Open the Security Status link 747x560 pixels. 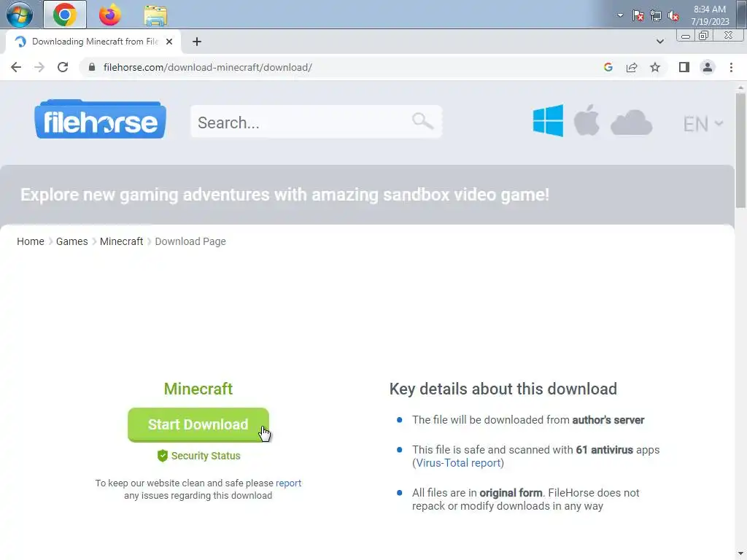[x=198, y=456]
